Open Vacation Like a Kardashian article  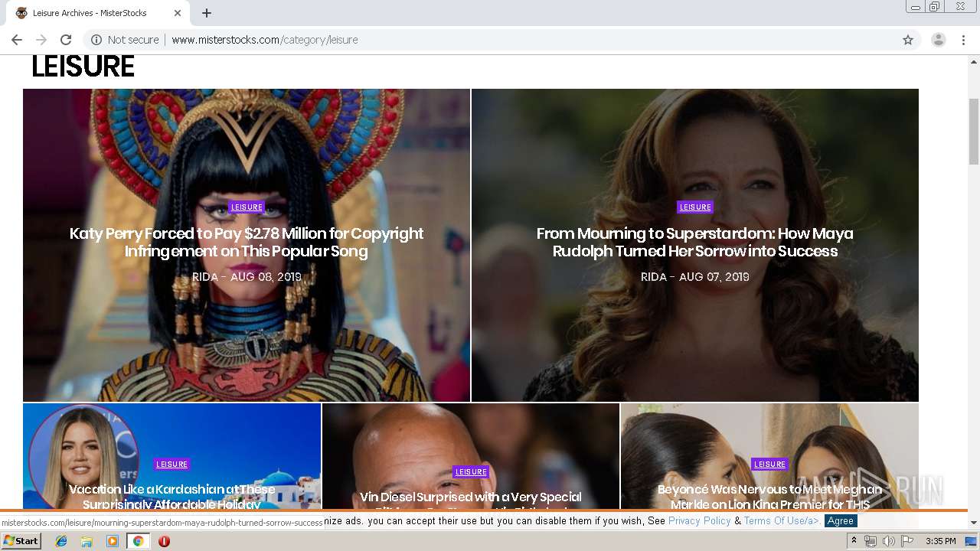pos(171,497)
